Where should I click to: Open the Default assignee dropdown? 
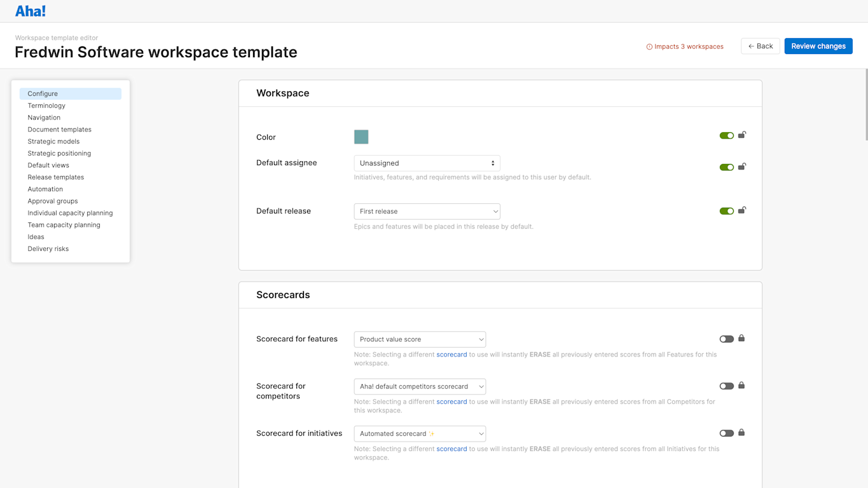coord(426,163)
